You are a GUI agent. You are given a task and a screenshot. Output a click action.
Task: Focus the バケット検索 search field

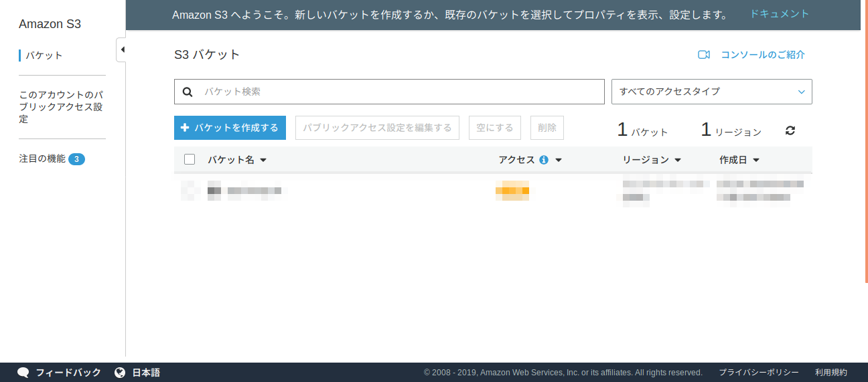pos(389,92)
